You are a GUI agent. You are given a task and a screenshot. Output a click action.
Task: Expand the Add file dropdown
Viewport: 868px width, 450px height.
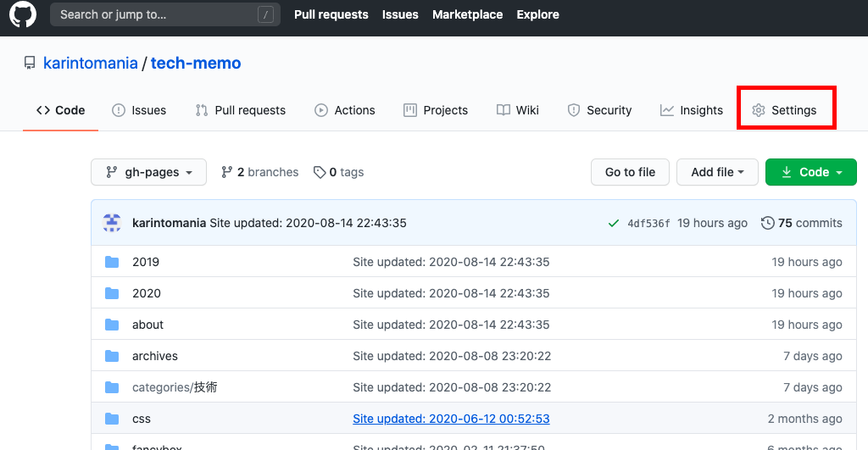pos(717,172)
